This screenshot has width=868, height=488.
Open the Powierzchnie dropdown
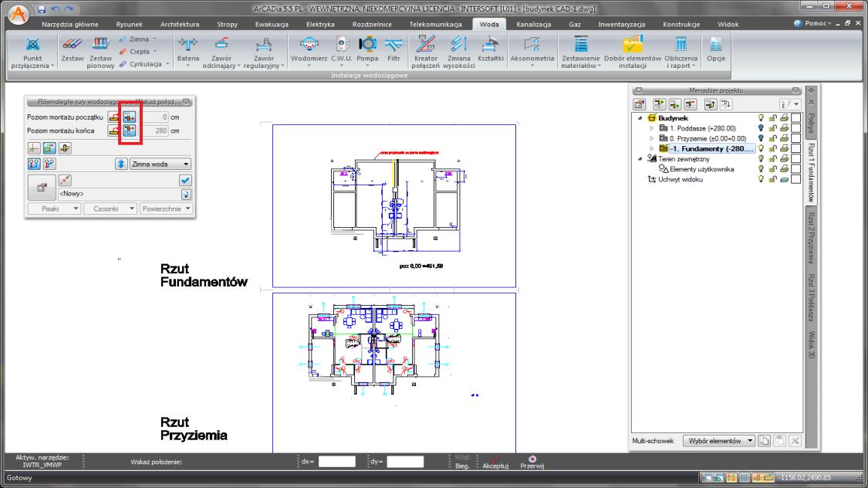coord(166,208)
